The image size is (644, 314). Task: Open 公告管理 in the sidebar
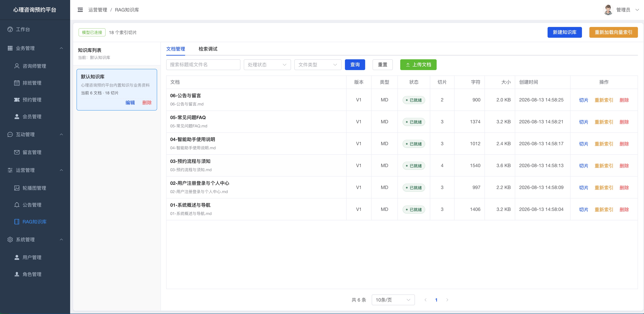tap(35, 205)
